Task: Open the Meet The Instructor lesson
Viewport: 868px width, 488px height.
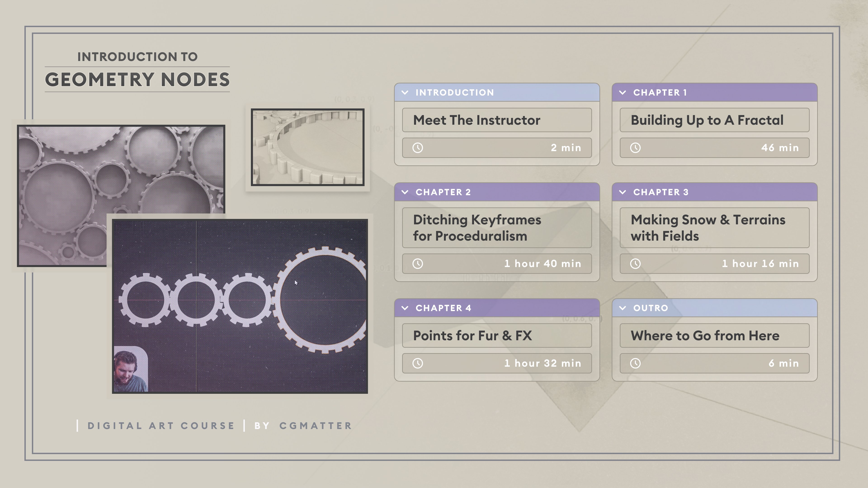Action: click(x=497, y=120)
